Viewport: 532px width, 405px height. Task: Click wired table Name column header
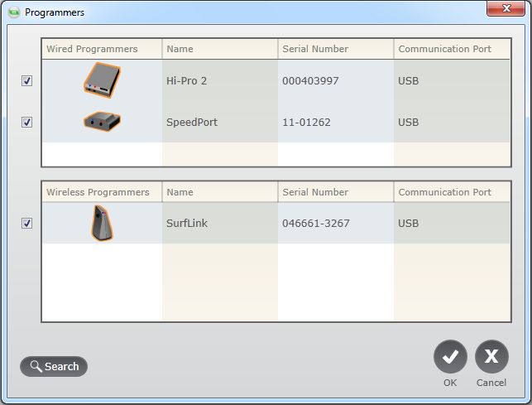220,49
